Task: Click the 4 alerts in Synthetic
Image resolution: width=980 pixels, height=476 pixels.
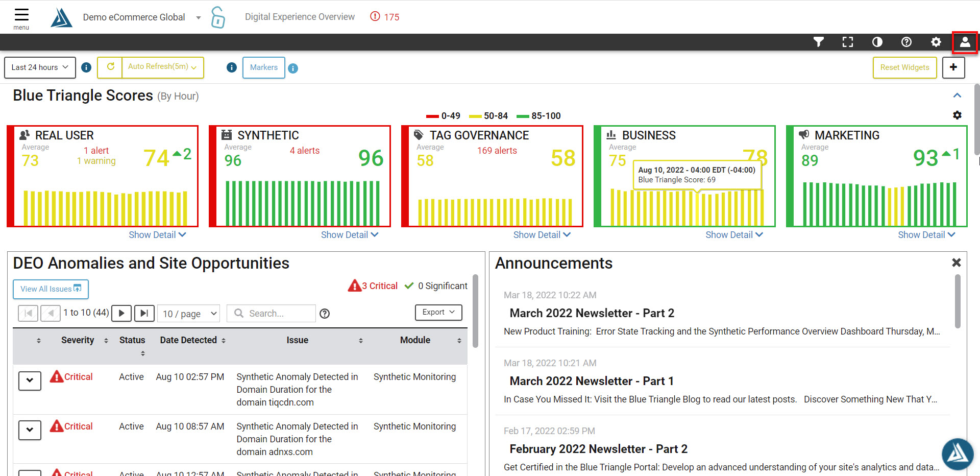Action: pos(305,151)
